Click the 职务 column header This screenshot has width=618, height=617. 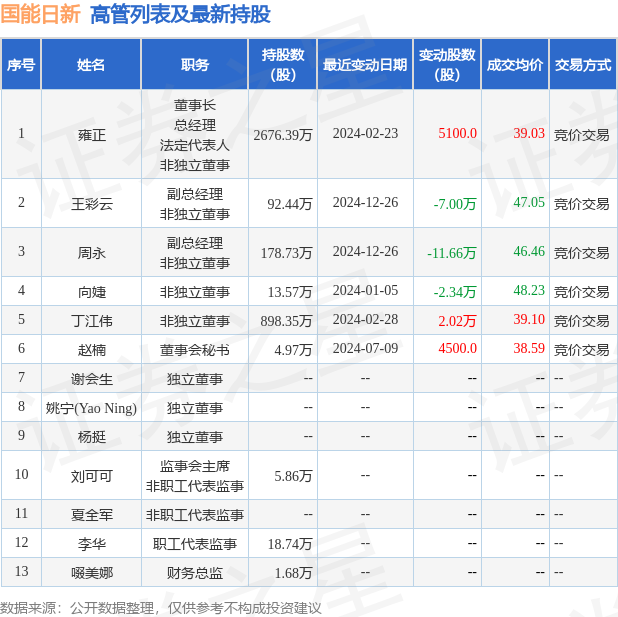194,65
